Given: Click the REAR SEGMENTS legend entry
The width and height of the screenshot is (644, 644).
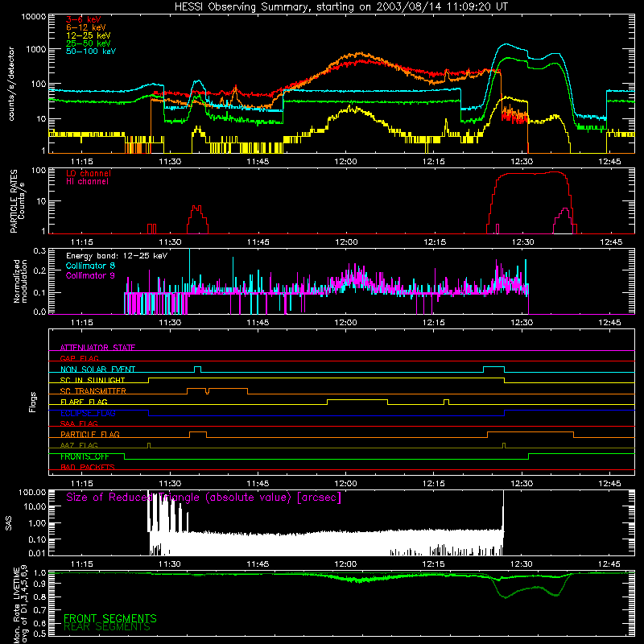Looking at the screenshot, I should tap(107, 627).
